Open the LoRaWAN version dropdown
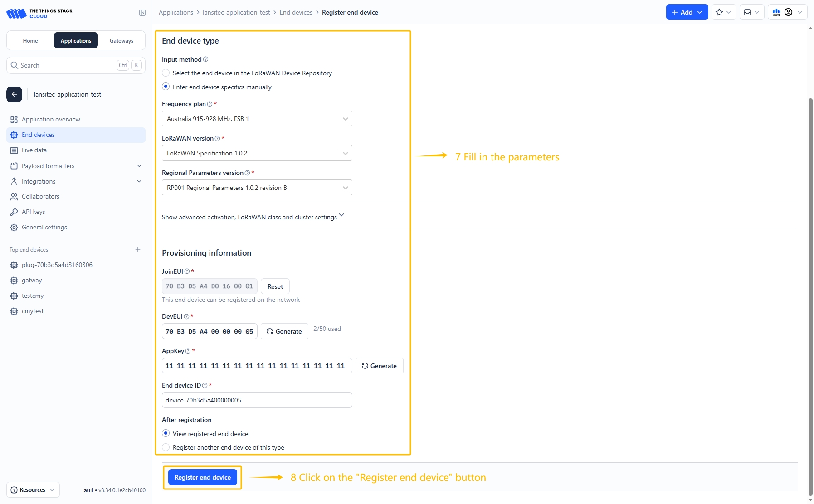Image resolution: width=814 pixels, height=504 pixels. point(257,153)
